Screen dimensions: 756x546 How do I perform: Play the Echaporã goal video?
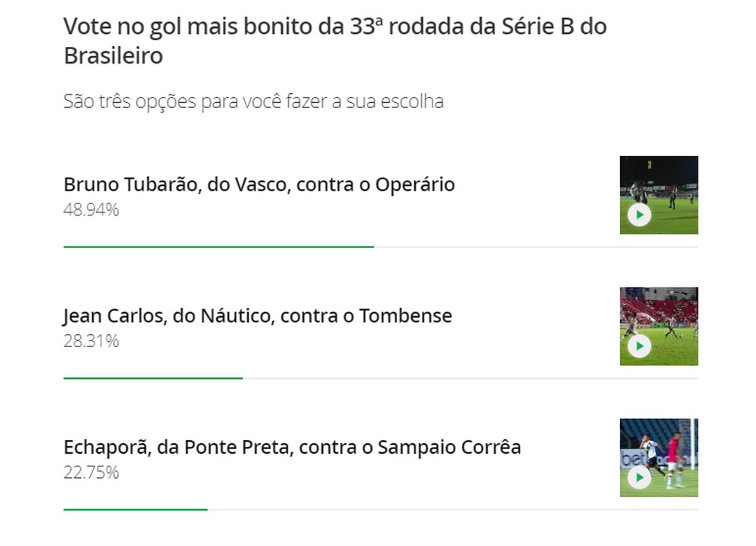(639, 478)
